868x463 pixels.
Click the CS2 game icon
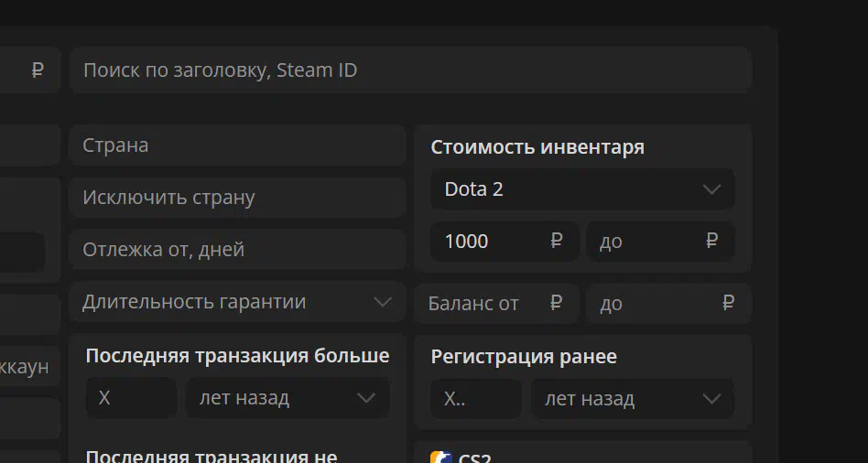point(441,458)
